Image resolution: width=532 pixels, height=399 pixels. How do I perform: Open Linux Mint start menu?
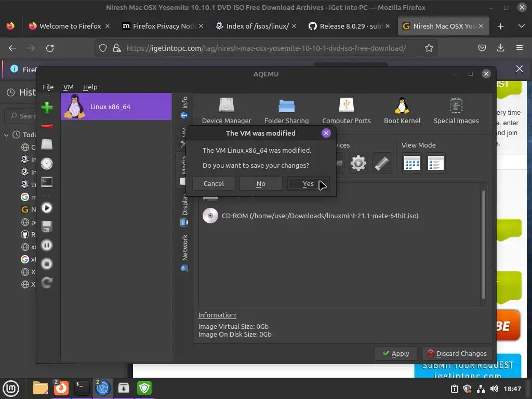[11, 389]
